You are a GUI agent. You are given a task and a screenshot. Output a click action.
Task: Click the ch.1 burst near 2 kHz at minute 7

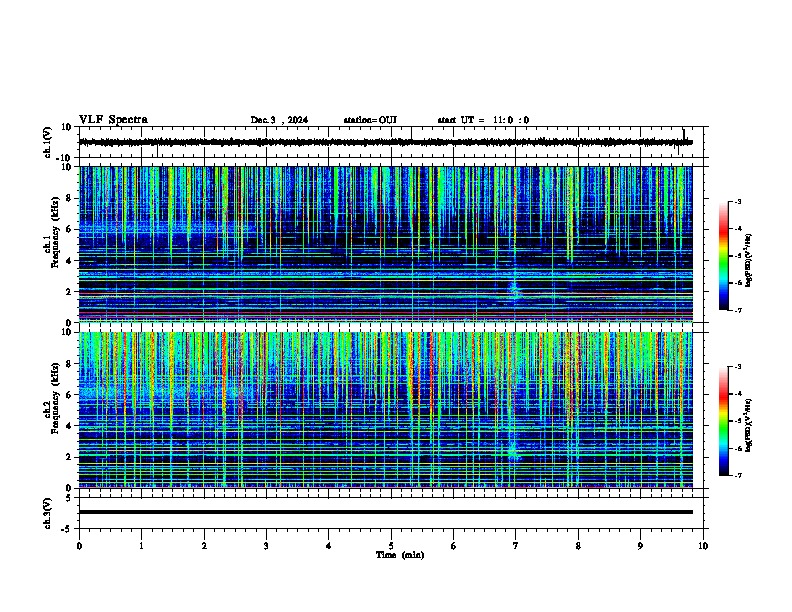[x=515, y=290]
